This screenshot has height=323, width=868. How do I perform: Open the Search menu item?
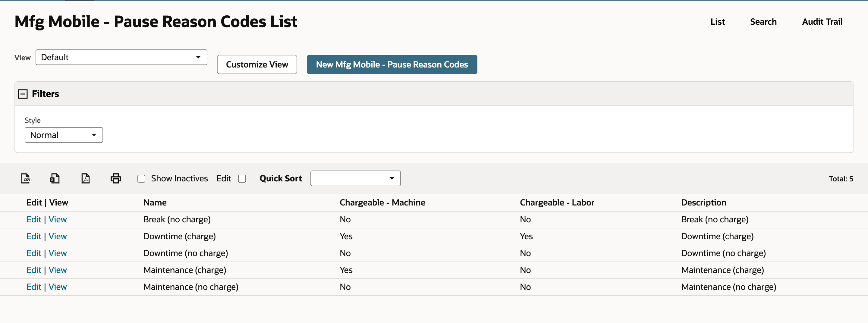[763, 22]
